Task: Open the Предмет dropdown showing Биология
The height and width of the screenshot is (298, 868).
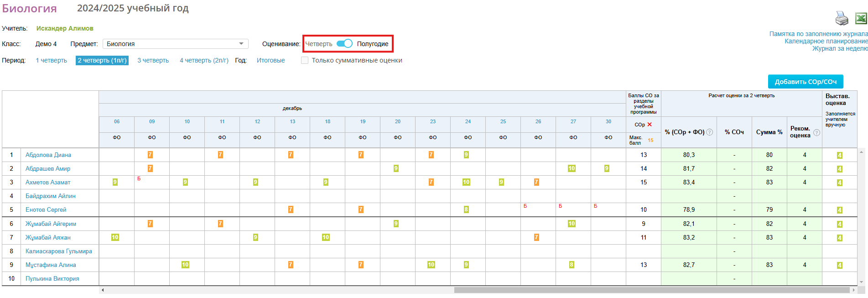Action: [x=175, y=44]
